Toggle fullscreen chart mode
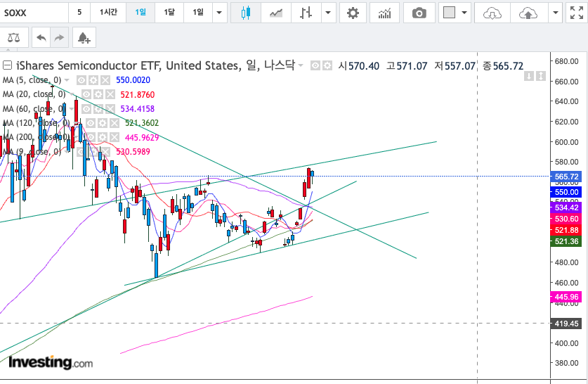 [x=576, y=13]
